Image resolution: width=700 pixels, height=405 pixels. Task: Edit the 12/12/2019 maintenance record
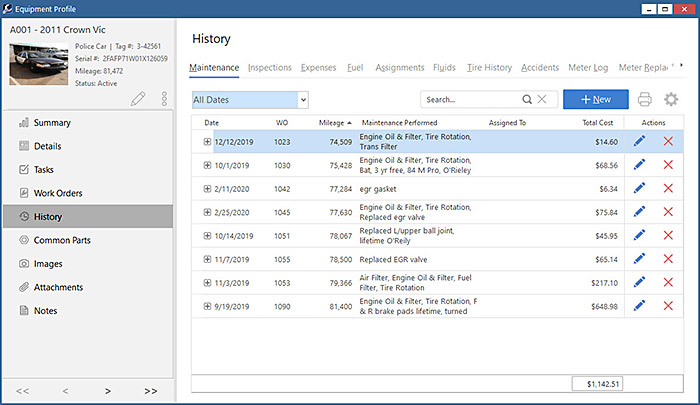(639, 141)
